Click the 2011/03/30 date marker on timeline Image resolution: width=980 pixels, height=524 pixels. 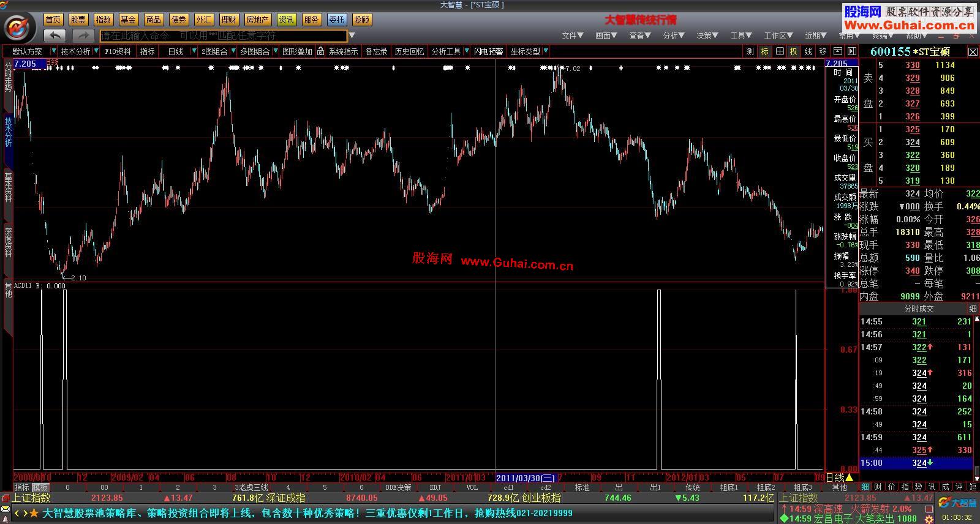pyautogui.click(x=526, y=478)
